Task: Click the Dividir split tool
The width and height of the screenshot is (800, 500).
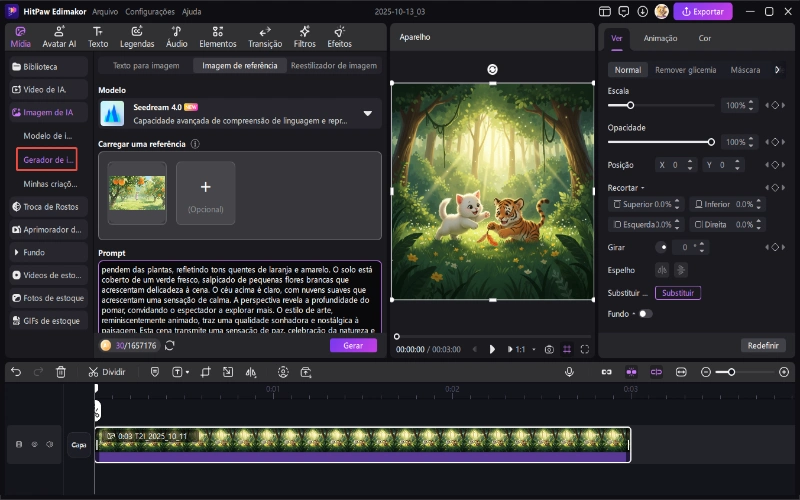Action: [107, 371]
